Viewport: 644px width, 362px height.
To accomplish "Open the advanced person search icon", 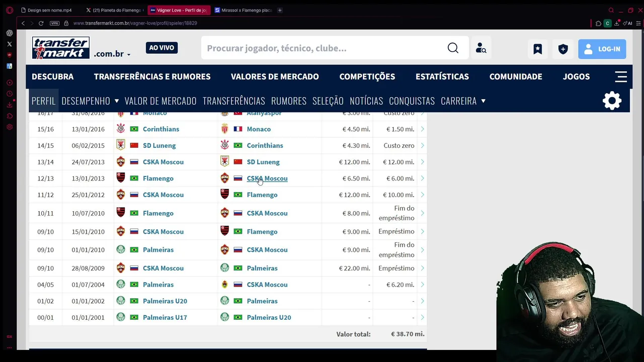I will point(481,48).
